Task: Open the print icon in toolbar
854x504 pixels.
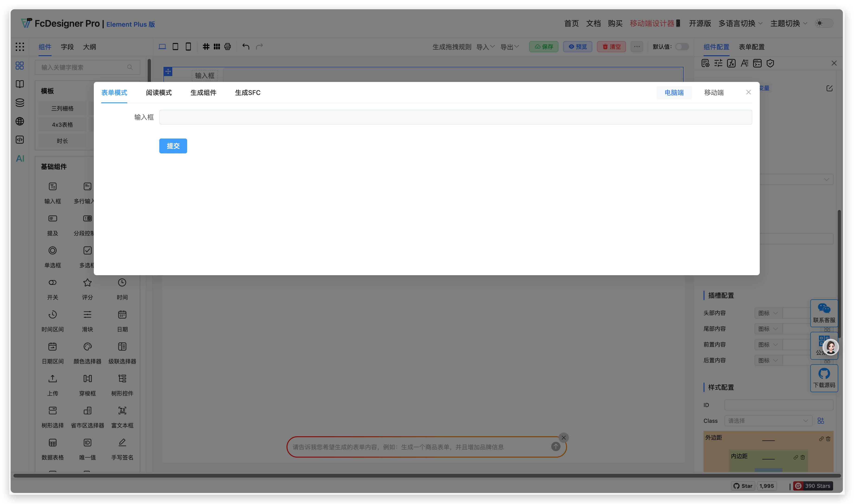Action: pyautogui.click(x=227, y=47)
